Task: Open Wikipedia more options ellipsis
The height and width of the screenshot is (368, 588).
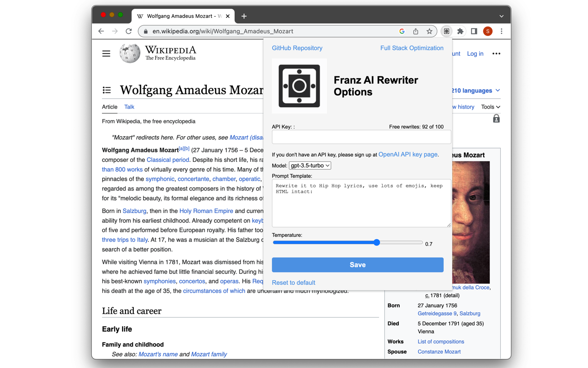Action: [496, 54]
